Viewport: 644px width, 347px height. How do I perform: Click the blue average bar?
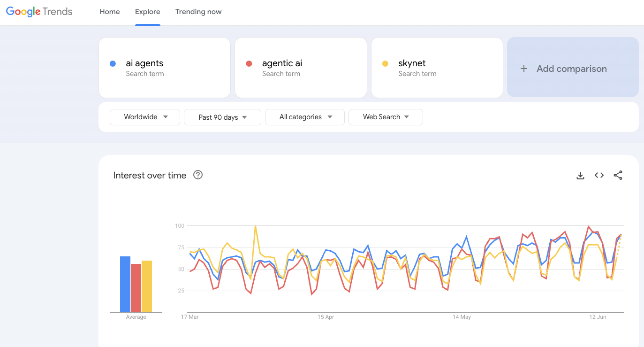(x=125, y=284)
